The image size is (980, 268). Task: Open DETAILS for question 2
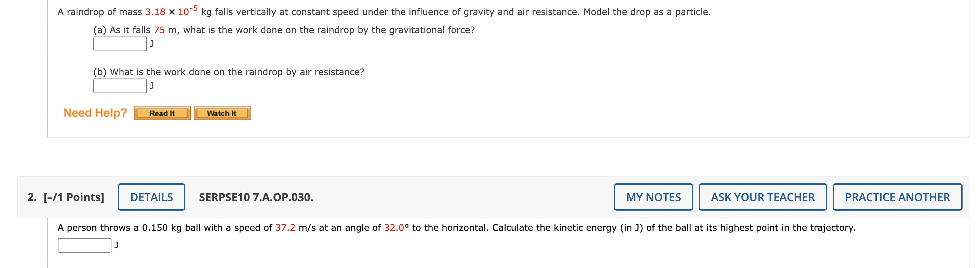(151, 197)
